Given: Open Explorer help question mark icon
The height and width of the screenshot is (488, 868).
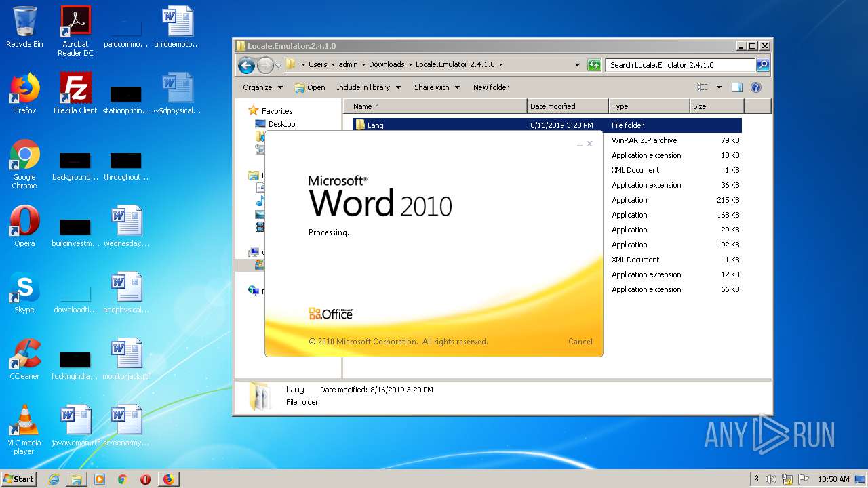Looking at the screenshot, I should click(756, 87).
